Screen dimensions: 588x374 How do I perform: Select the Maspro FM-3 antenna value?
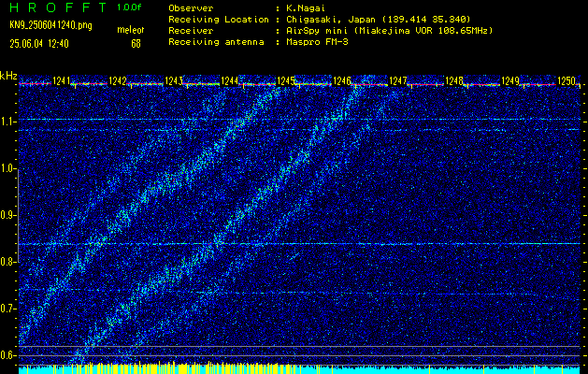(x=317, y=42)
